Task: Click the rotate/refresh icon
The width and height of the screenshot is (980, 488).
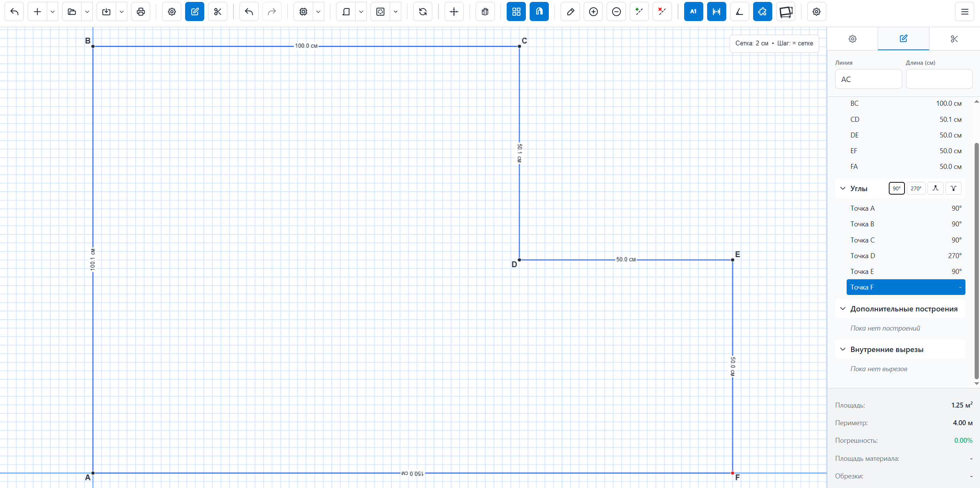Action: click(423, 11)
